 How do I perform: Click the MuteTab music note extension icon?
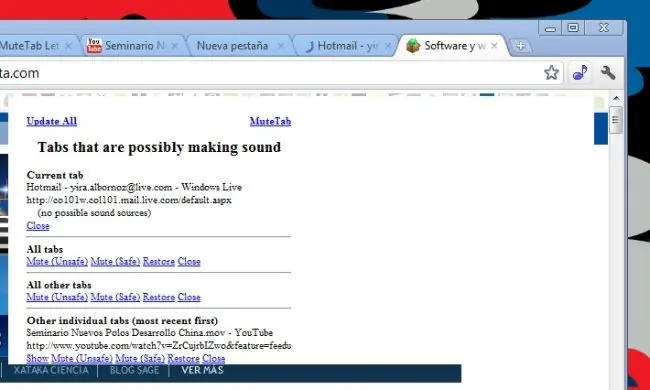coord(580,73)
